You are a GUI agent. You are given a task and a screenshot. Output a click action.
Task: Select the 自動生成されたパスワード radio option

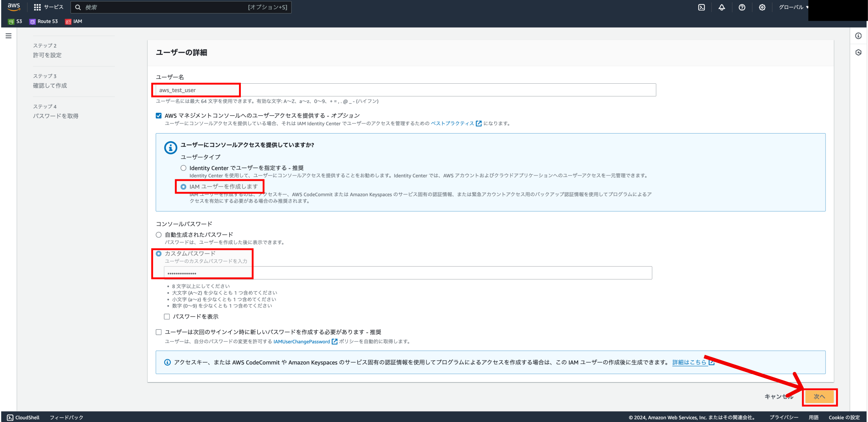[159, 235]
